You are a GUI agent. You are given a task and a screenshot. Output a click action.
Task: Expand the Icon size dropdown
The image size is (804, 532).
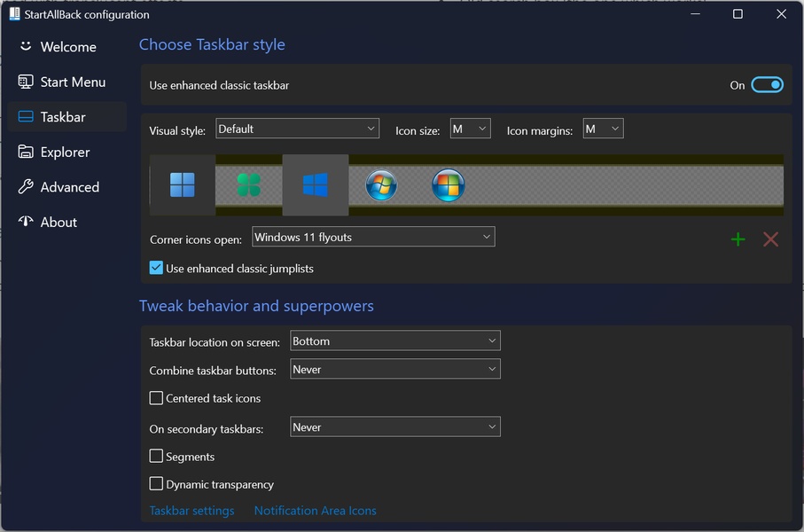point(470,129)
